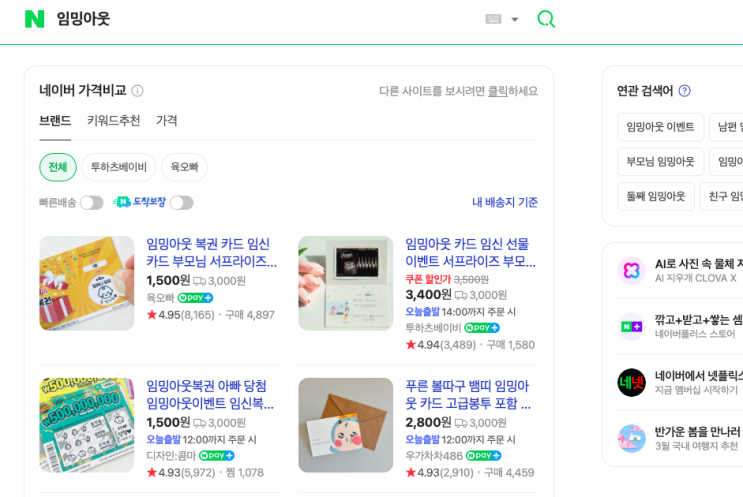
Task: Open the 가격 tab
Action: (167, 121)
